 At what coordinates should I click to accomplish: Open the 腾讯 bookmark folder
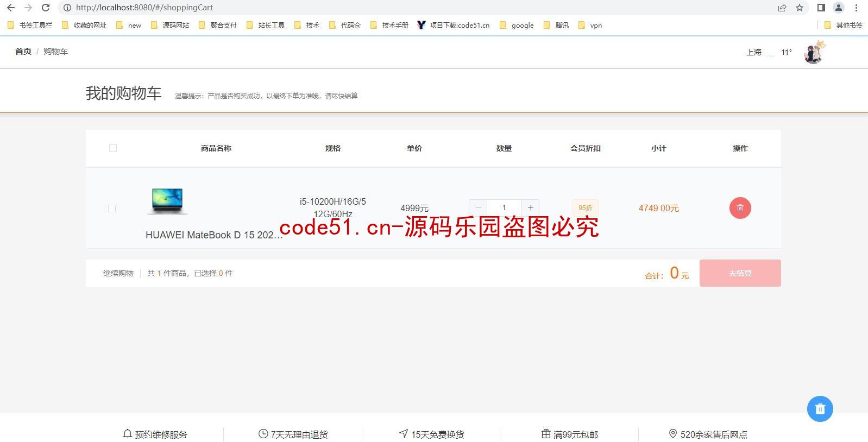pyautogui.click(x=557, y=25)
